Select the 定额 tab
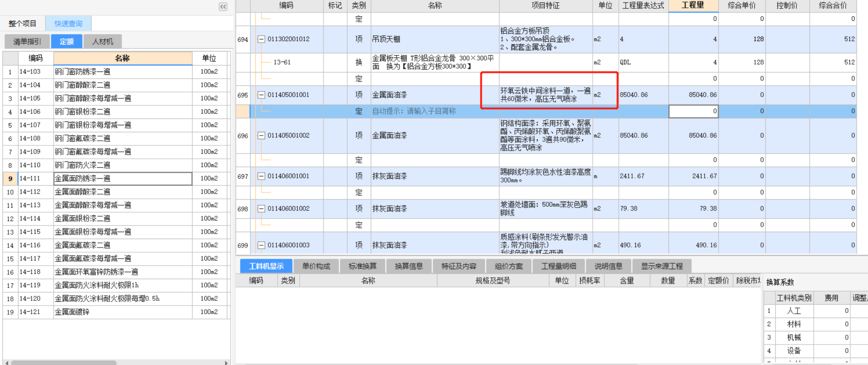Image resolution: width=868 pixels, height=365 pixels. coord(66,41)
